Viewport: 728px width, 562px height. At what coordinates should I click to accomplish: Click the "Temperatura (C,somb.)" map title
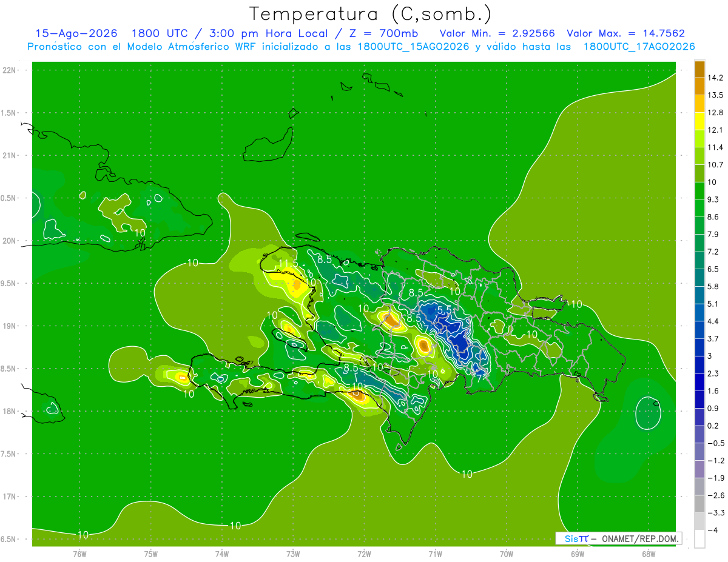click(x=370, y=14)
